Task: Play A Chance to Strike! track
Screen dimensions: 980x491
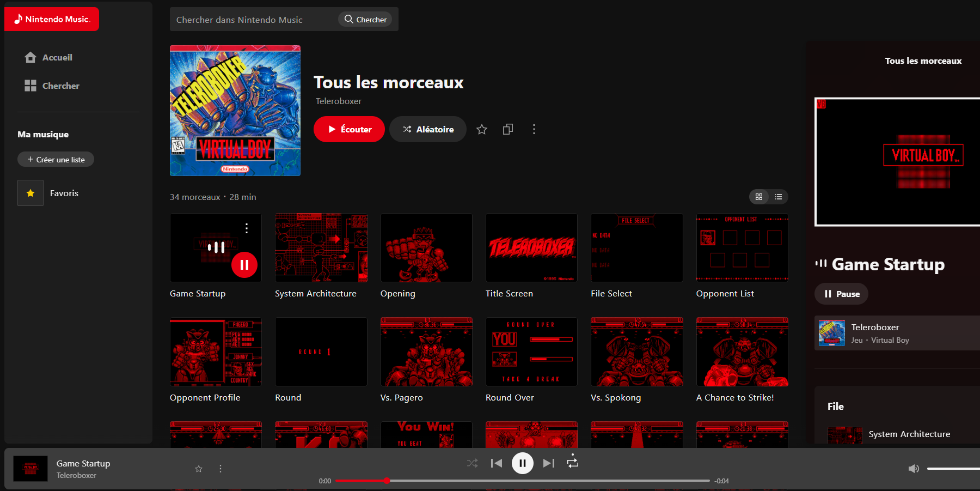Action: pyautogui.click(x=742, y=352)
